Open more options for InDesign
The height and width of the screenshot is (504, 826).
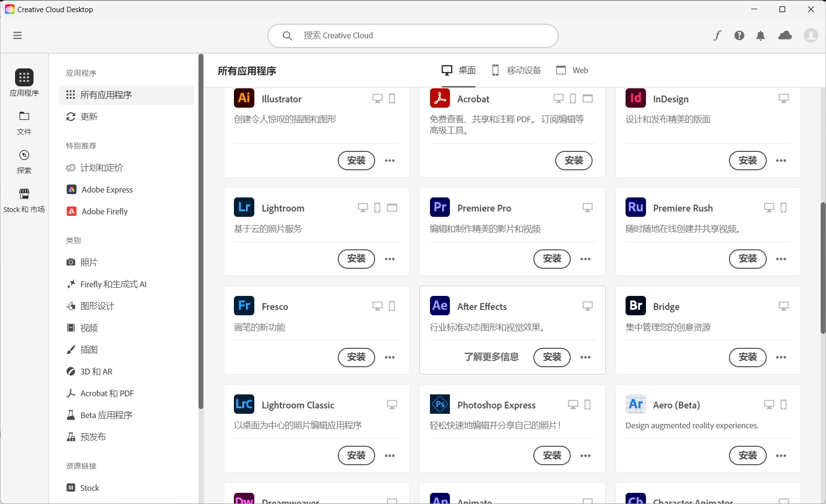click(781, 161)
